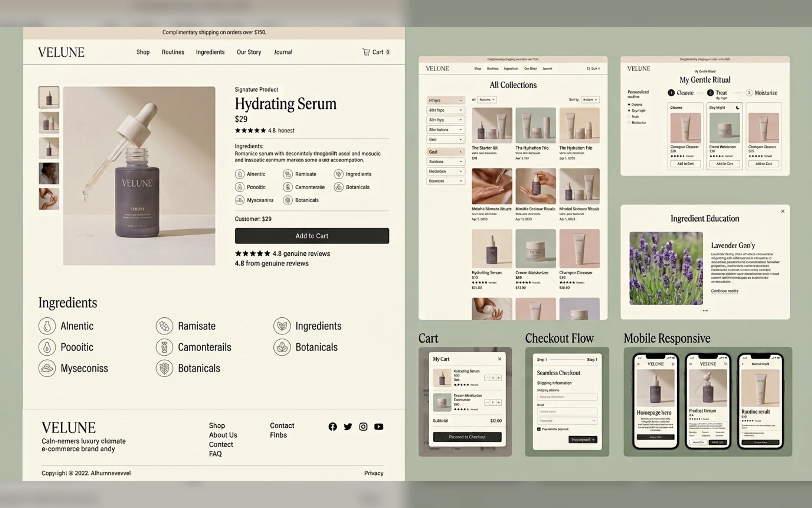The width and height of the screenshot is (812, 508).
Task: Expand the Bauncas filter dropdown
Action: point(446,181)
